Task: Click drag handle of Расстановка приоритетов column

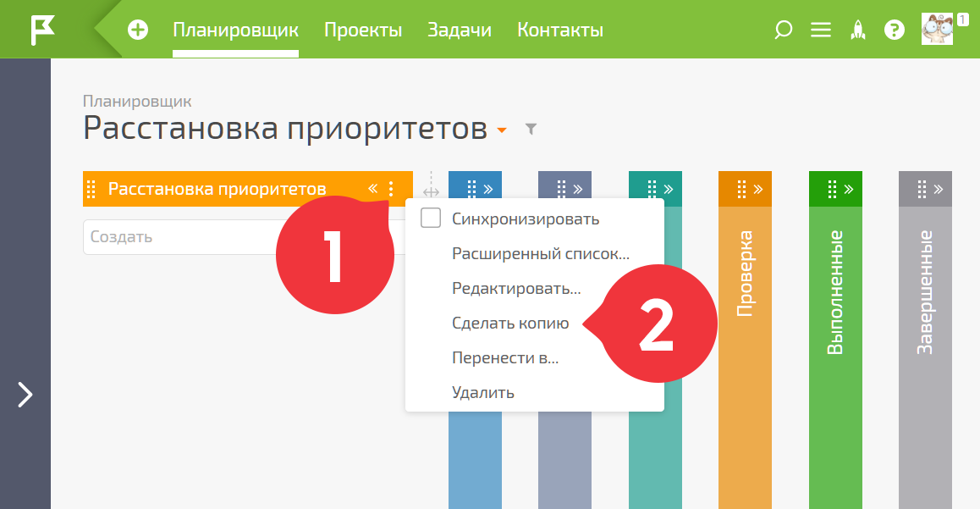Action: [91, 189]
